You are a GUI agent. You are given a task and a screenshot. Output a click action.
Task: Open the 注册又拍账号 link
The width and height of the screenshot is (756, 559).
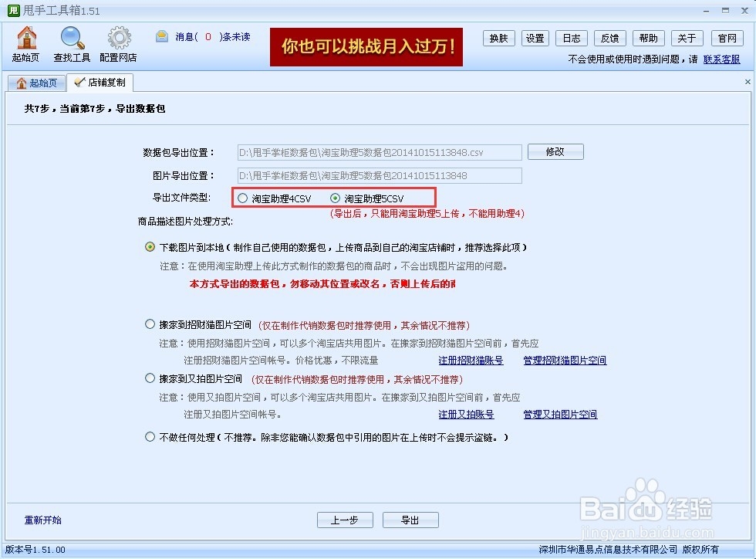pyautogui.click(x=466, y=414)
